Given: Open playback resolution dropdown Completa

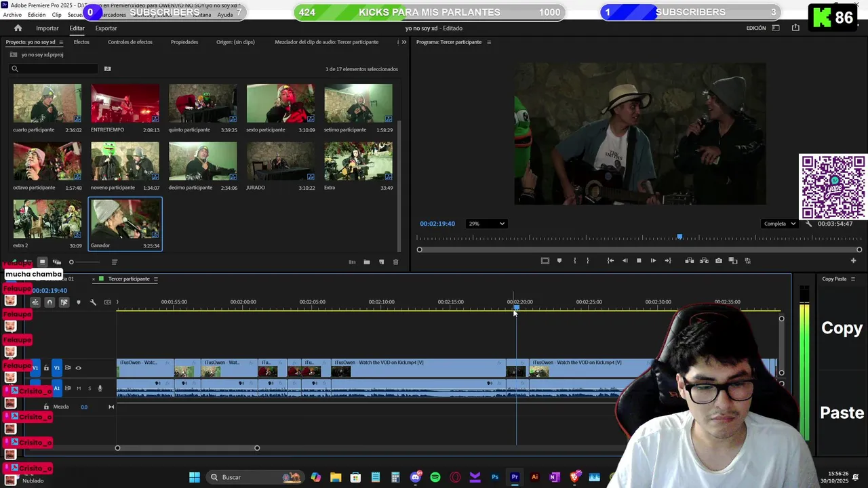Looking at the screenshot, I should (x=779, y=224).
